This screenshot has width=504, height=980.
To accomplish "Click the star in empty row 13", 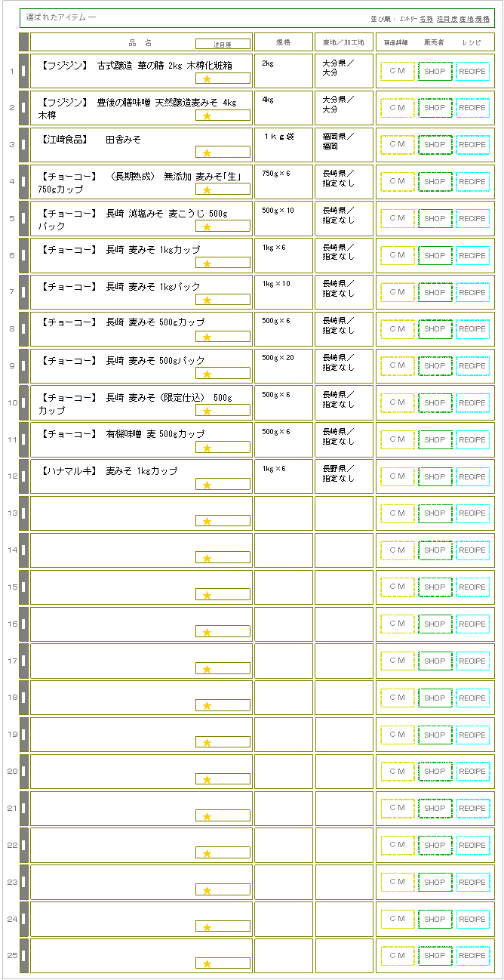I will click(207, 521).
